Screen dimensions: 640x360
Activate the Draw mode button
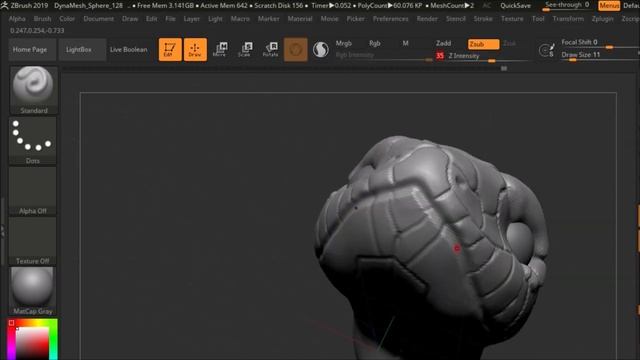click(195, 49)
